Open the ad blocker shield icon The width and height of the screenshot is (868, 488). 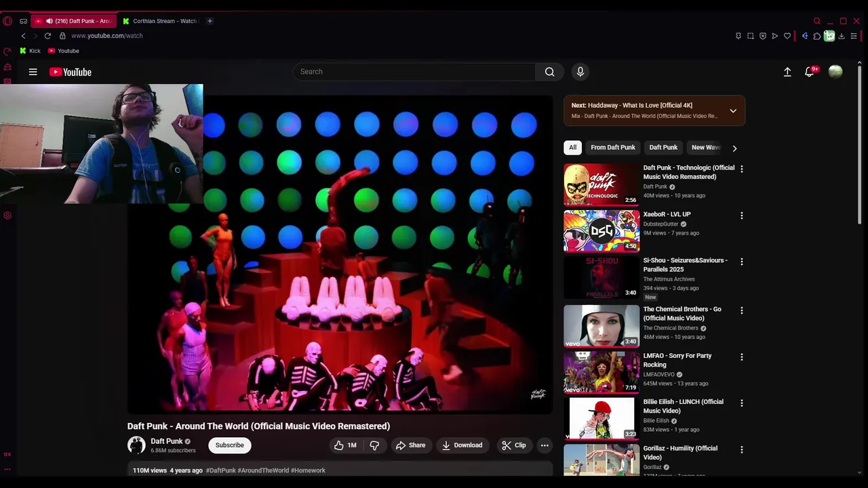coord(763,36)
